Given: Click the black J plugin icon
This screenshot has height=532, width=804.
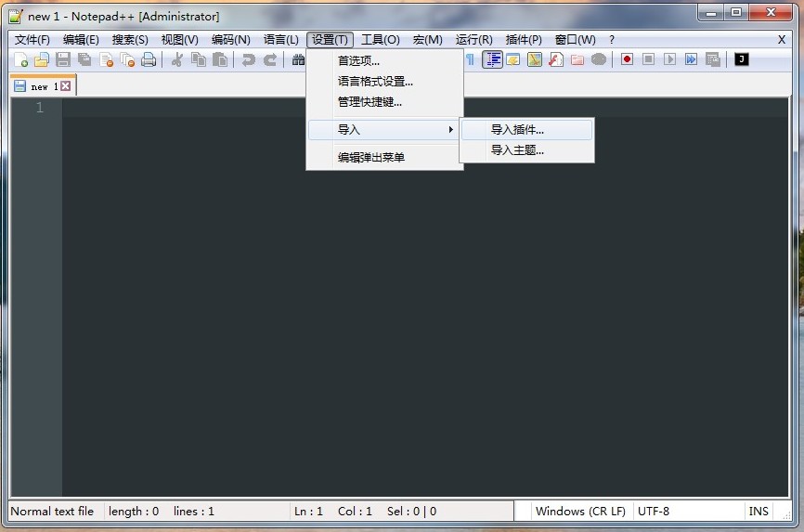Looking at the screenshot, I should 742,59.
